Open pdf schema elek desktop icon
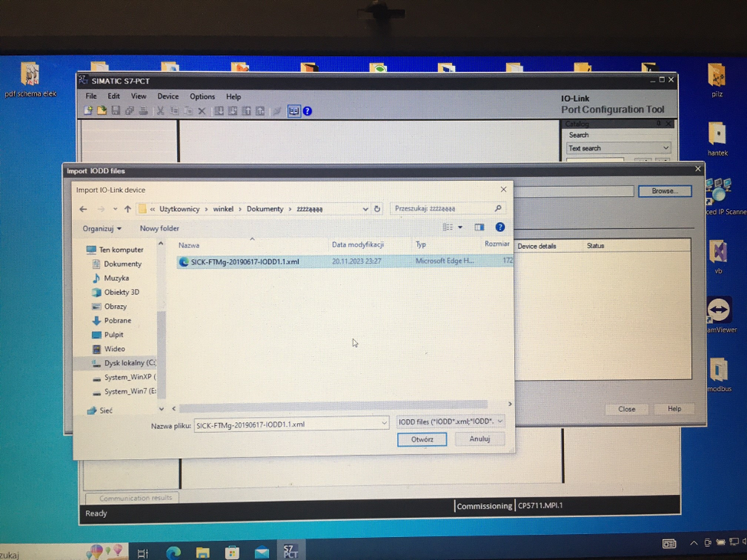Viewport: 747px width, 560px height. click(30, 80)
